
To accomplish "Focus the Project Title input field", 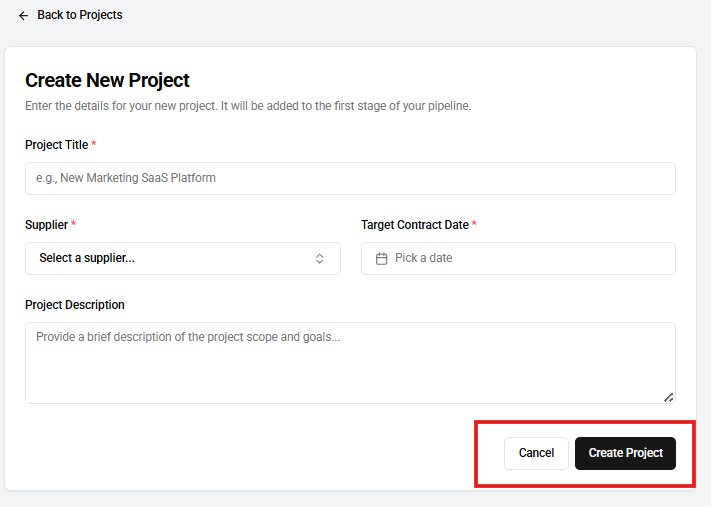I will pos(350,178).
